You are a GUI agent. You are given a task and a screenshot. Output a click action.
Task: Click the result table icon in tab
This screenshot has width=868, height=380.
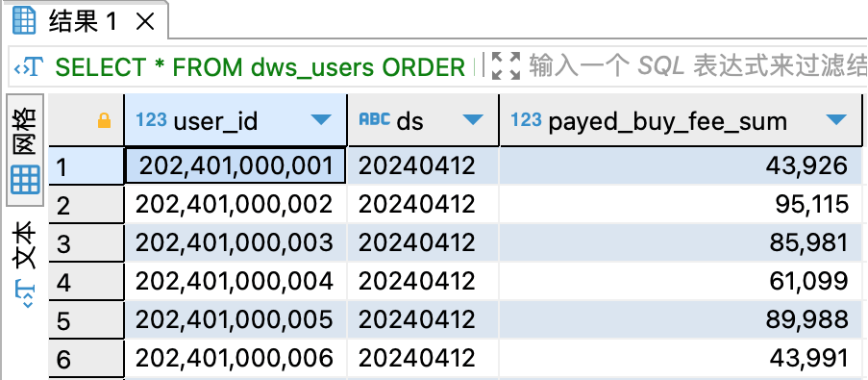24,21
